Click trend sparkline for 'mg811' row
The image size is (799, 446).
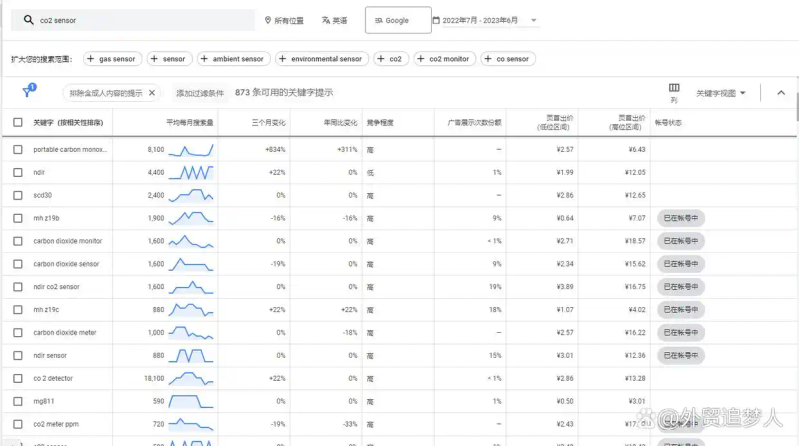point(191,401)
